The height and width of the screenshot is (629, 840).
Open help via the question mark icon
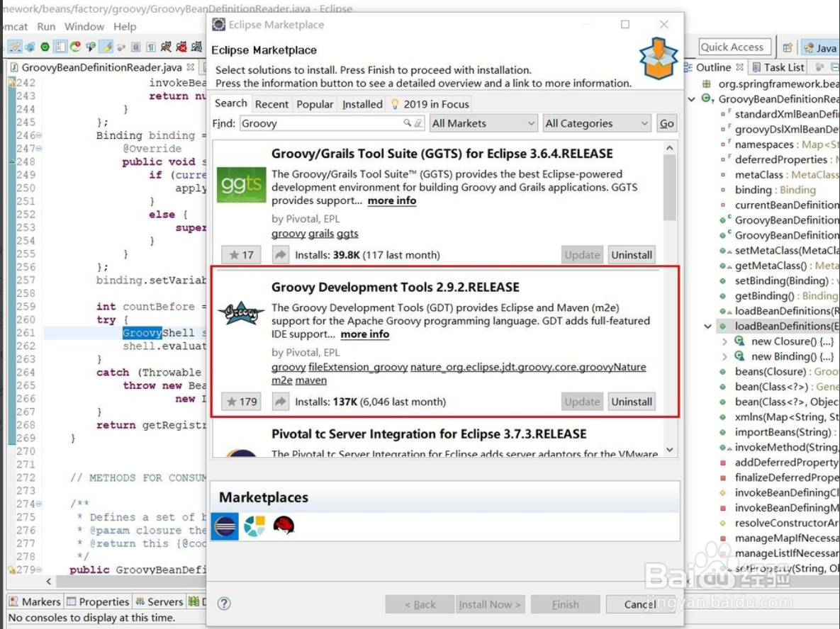coord(224,603)
